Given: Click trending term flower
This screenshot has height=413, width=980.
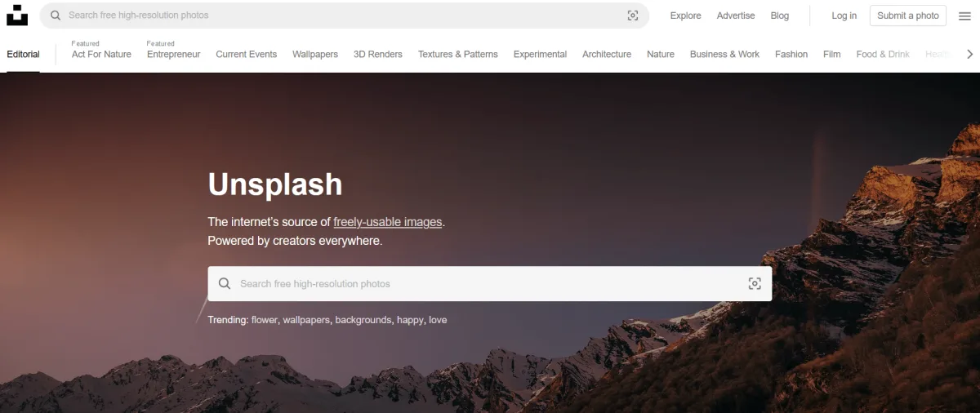Looking at the screenshot, I should coord(265,320).
